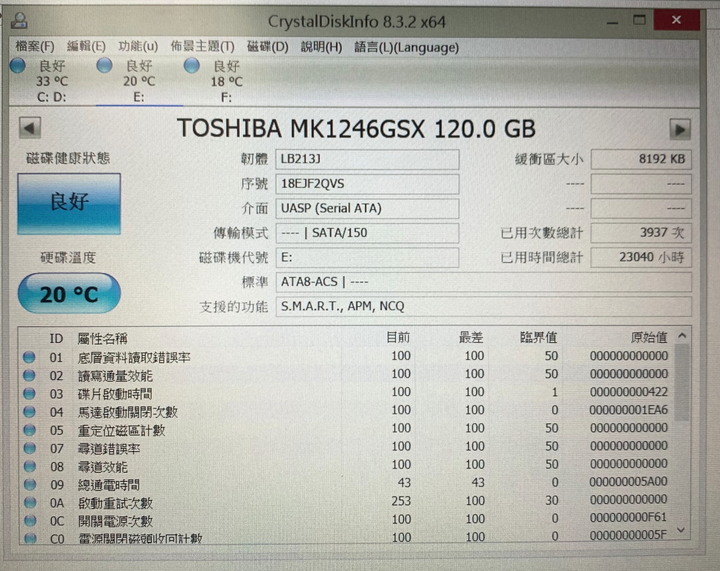
Task: Click the 原始值 column header
Action: pos(649,338)
